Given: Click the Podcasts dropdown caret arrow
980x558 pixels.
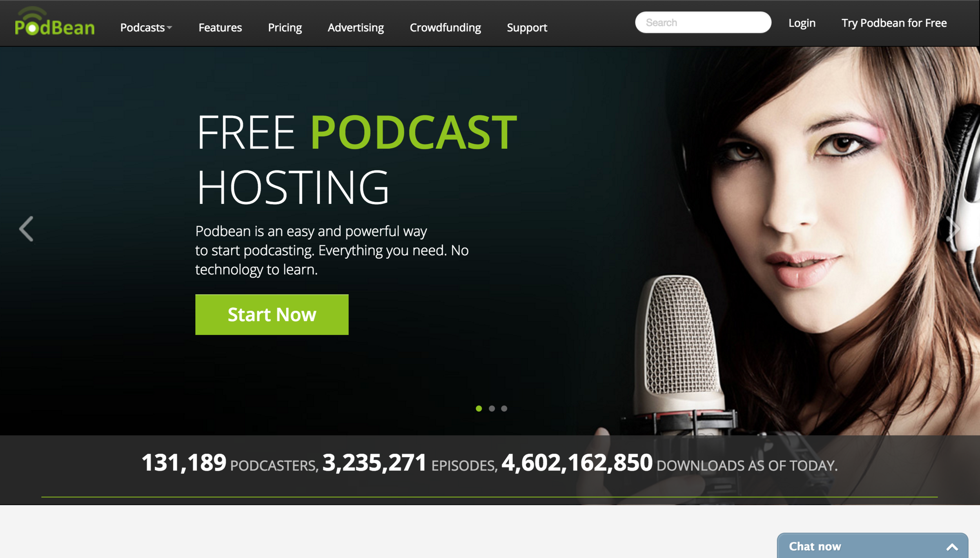Looking at the screenshot, I should 169,28.
